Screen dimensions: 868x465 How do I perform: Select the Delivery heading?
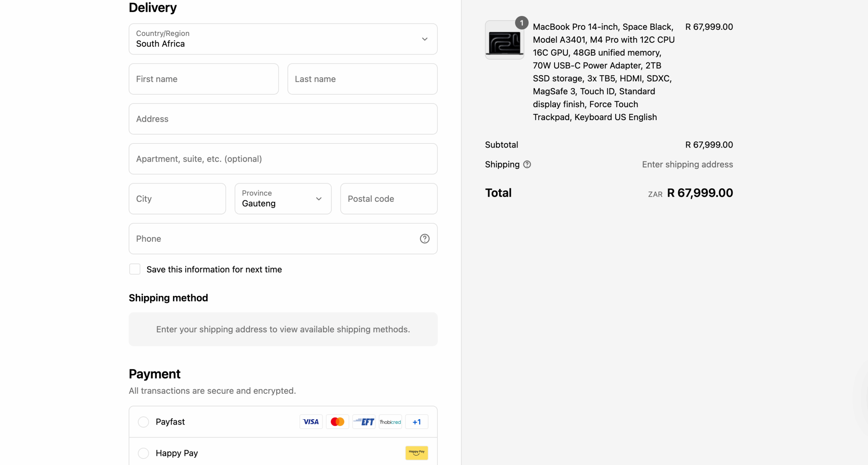[153, 8]
